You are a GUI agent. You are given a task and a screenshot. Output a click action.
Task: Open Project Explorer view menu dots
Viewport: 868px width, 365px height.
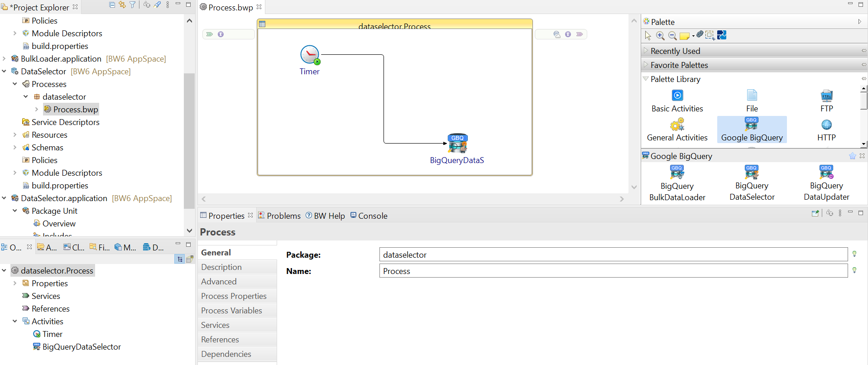click(x=168, y=5)
